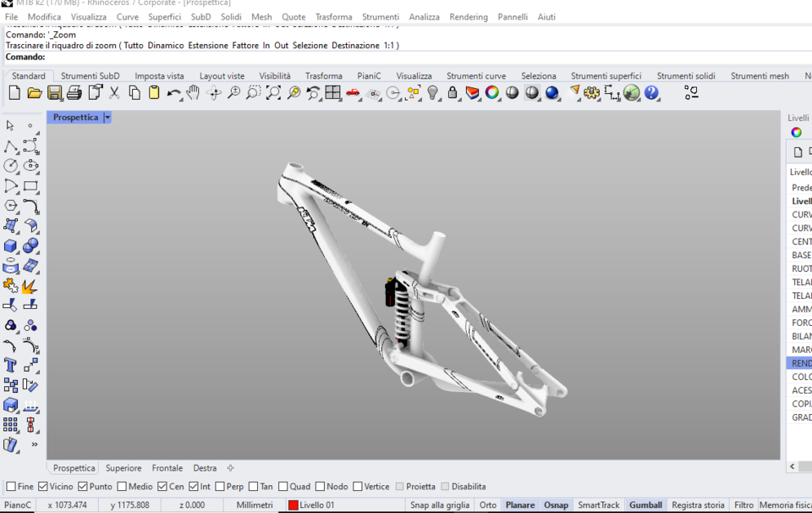Open the Rendering menu

(x=469, y=16)
